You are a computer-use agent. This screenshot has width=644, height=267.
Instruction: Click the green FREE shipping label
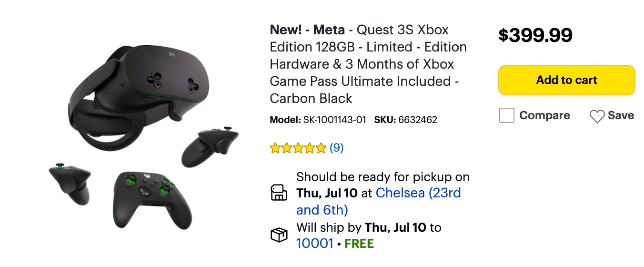(359, 244)
